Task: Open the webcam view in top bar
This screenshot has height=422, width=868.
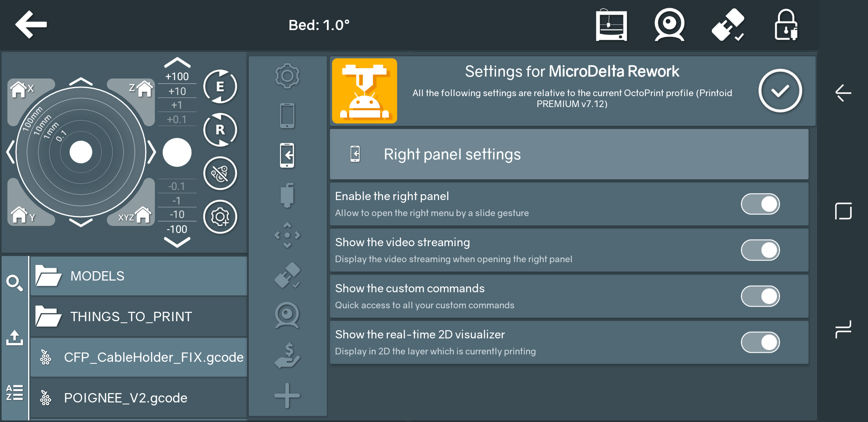Action: tap(669, 25)
